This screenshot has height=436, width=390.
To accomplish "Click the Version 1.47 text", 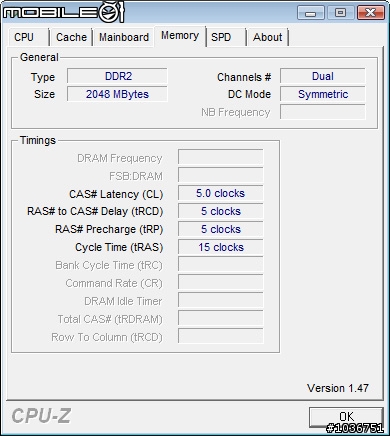I will point(338,388).
